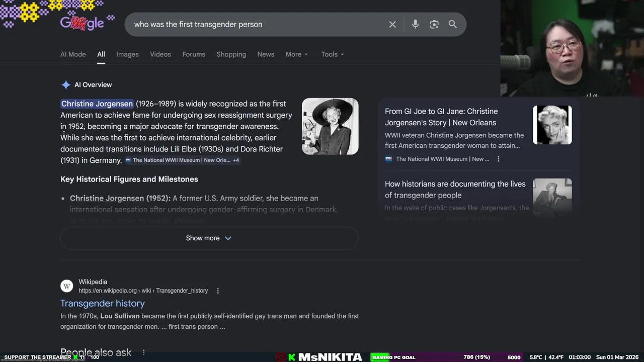Open the Images tab

click(127, 54)
